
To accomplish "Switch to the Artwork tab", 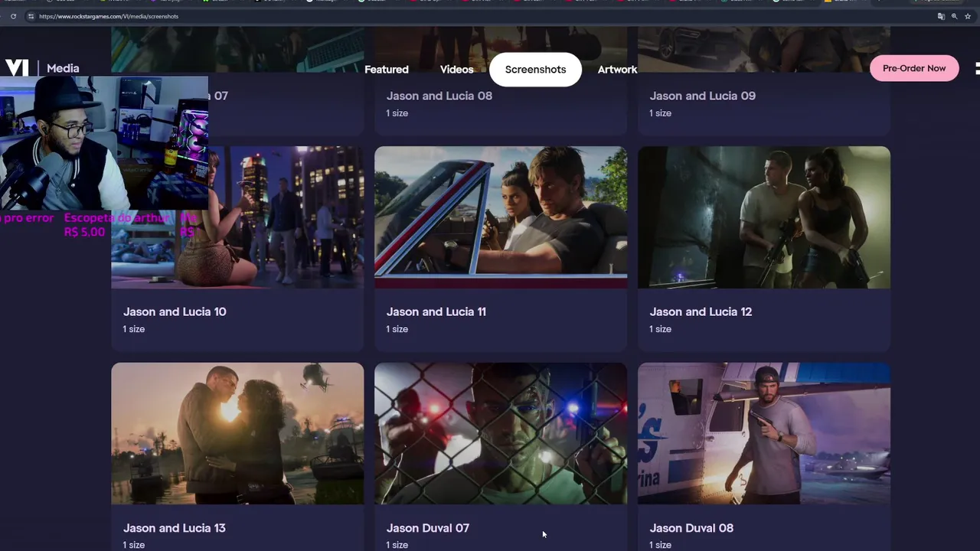I will point(617,70).
